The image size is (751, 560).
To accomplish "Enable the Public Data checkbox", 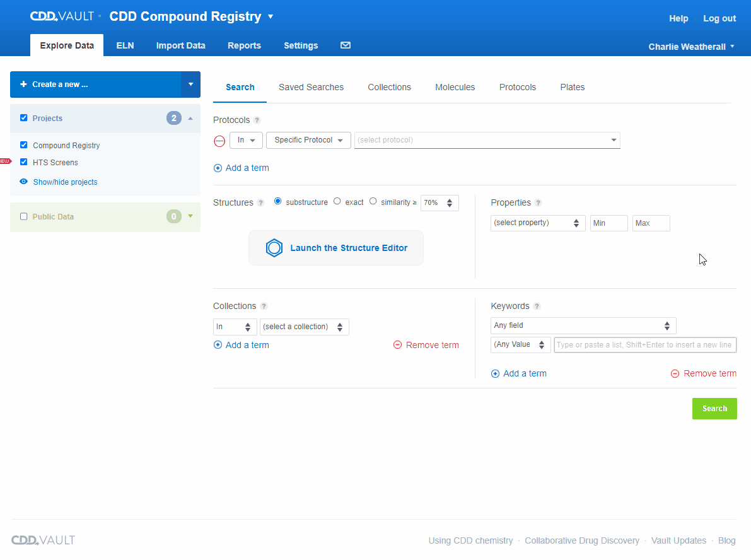I will coord(23,216).
